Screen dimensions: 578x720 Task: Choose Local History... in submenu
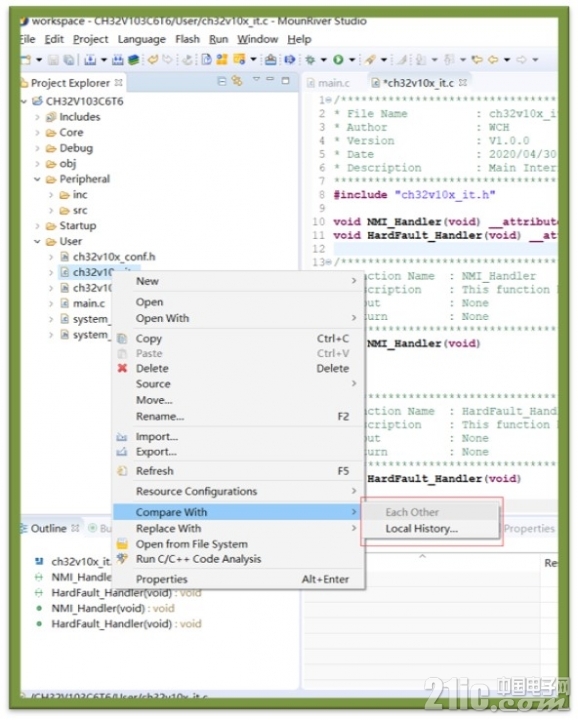(421, 529)
